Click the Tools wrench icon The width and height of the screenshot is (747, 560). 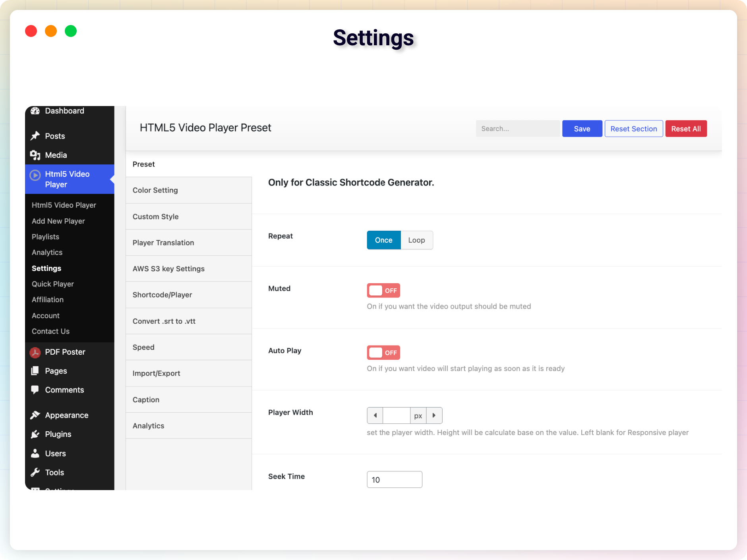click(x=35, y=472)
